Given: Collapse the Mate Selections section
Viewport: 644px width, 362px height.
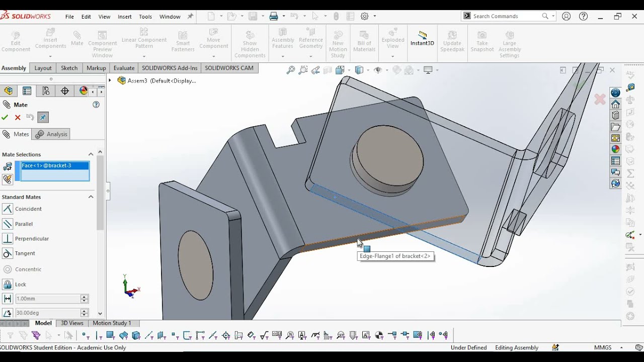Looking at the screenshot, I should coord(91,154).
